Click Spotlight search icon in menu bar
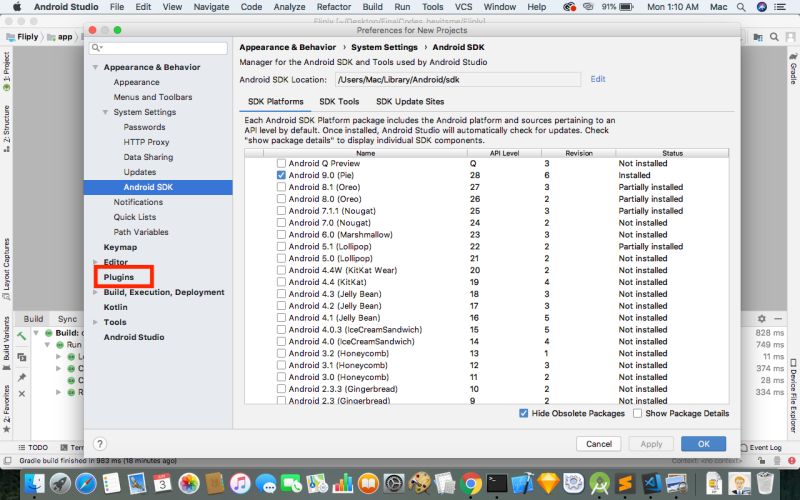Viewport: 800px width, 500px height. click(x=741, y=7)
